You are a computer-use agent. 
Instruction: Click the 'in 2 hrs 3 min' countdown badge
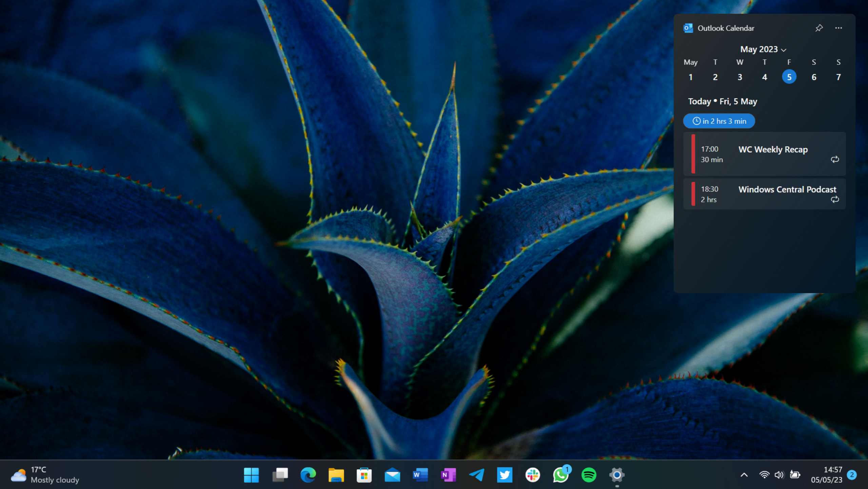[719, 121]
